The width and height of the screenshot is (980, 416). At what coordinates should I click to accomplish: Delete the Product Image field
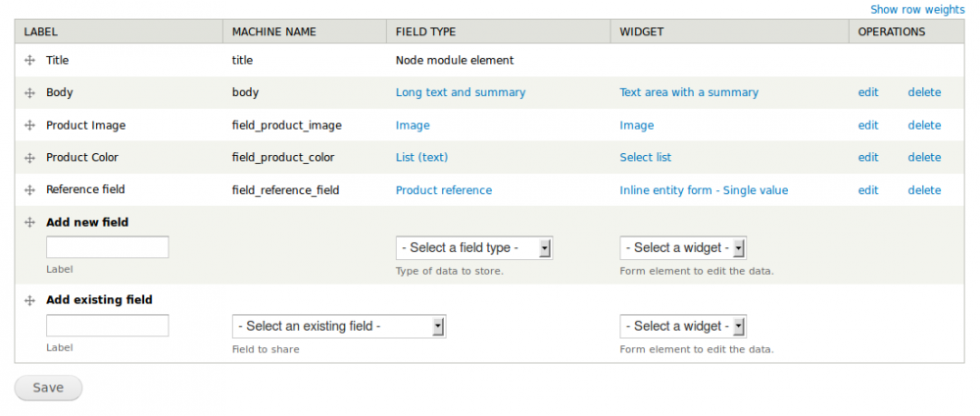[923, 126]
